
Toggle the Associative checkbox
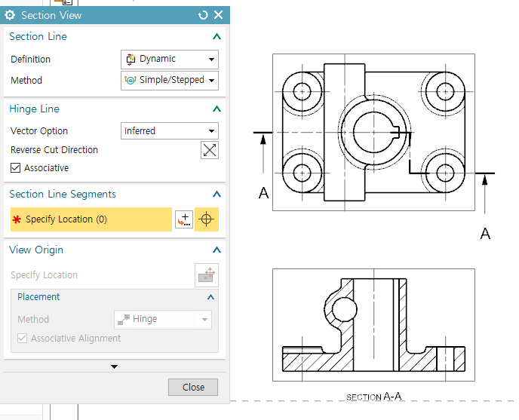coord(16,168)
